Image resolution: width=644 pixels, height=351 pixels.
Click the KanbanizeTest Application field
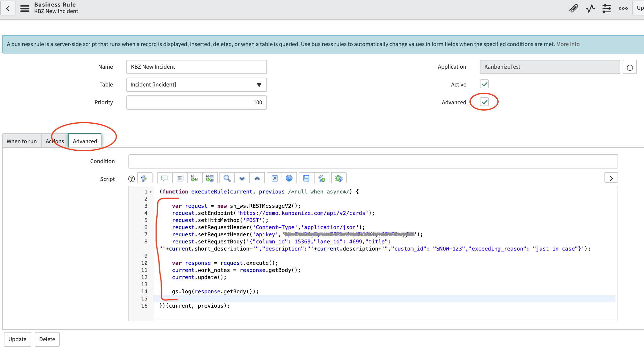coord(550,67)
